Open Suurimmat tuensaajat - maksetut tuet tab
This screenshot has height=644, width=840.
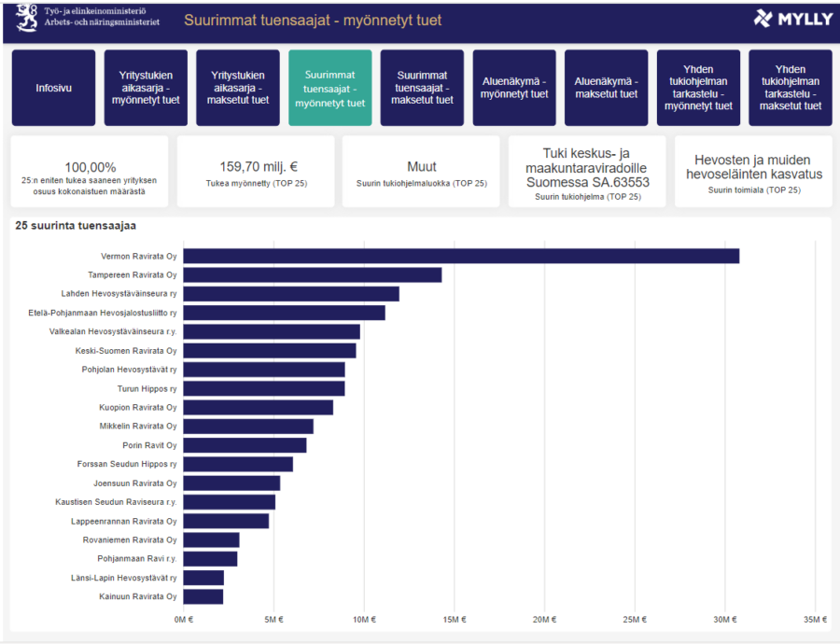pos(422,88)
